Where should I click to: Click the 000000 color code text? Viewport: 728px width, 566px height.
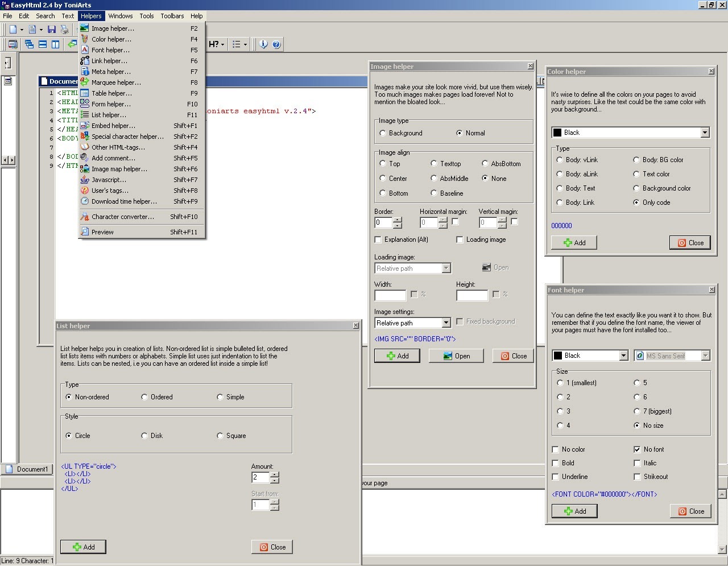pos(561,226)
